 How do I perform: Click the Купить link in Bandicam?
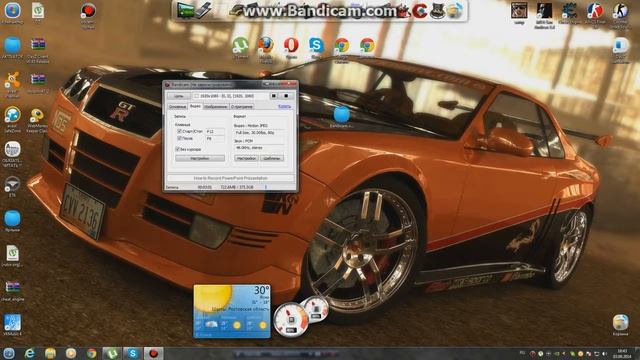[284, 106]
